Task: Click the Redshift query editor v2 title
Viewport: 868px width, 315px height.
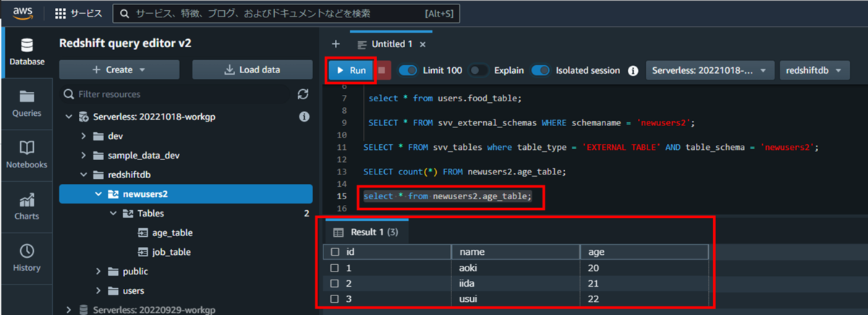Action: 125,43
